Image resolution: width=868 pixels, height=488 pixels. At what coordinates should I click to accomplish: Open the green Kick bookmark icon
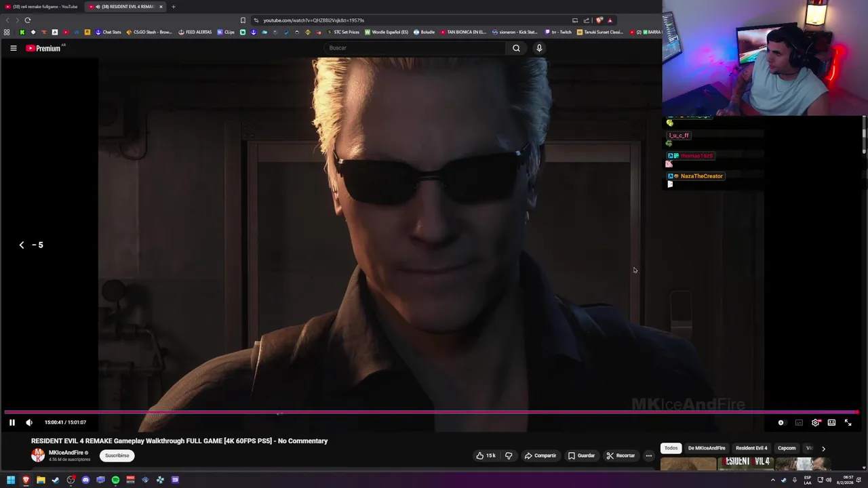[22, 32]
